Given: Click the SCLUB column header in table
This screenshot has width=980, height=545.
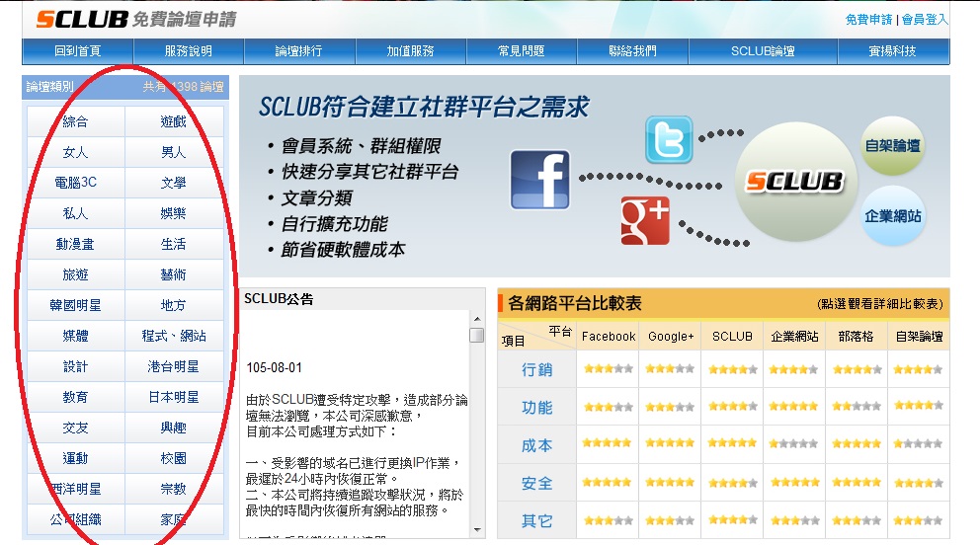Looking at the screenshot, I should (x=732, y=337).
